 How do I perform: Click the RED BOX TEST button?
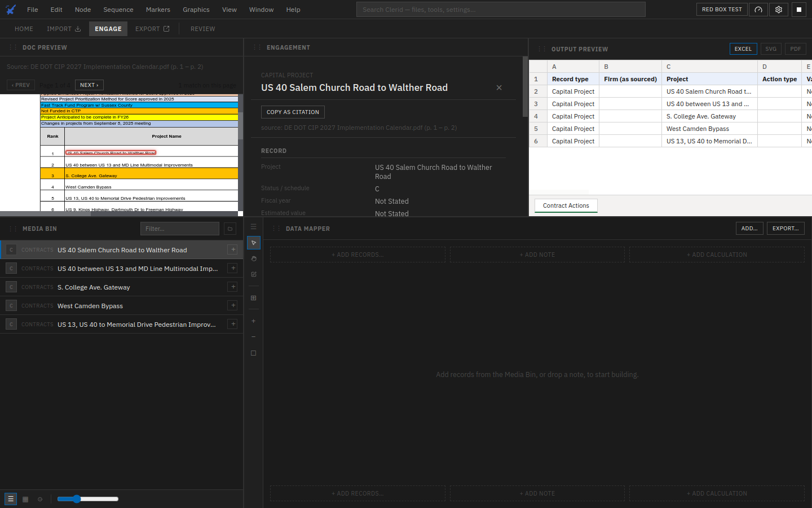(x=722, y=10)
